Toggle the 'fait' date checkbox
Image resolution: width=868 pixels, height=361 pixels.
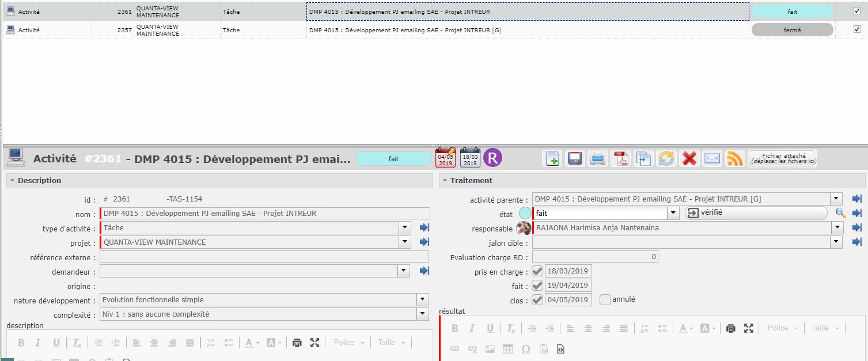[x=537, y=285]
